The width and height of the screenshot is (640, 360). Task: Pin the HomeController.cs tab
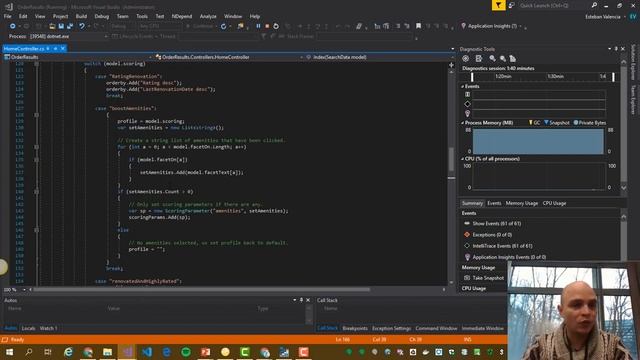tap(56, 49)
